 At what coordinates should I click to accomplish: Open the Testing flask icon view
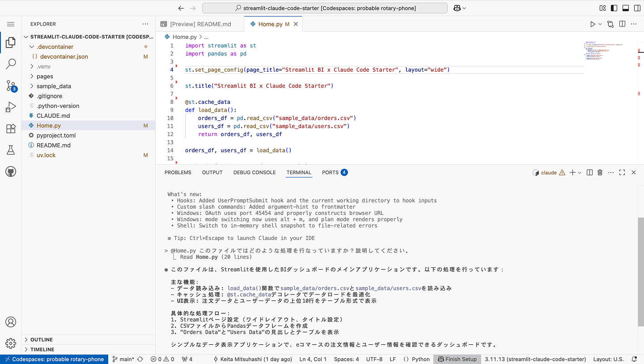coord(11,150)
